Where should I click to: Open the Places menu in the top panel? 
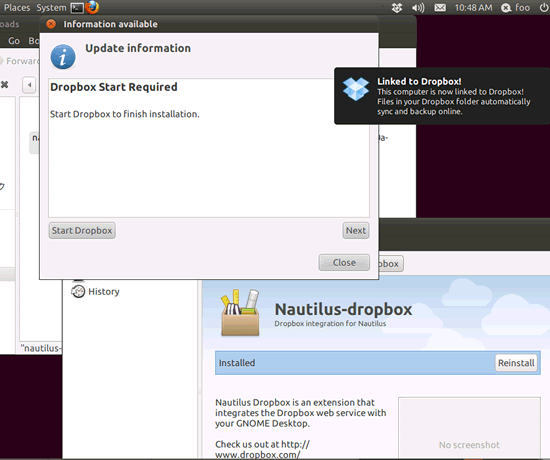(17, 7)
